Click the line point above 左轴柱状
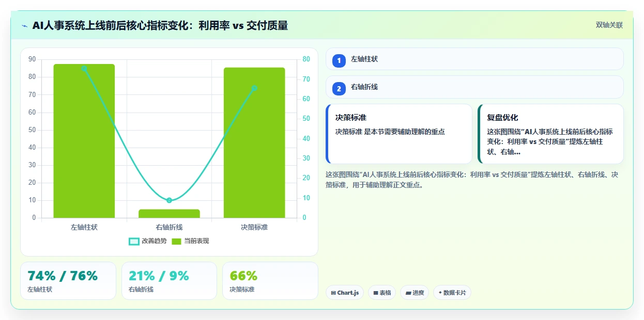The image size is (644, 320). 84,68
